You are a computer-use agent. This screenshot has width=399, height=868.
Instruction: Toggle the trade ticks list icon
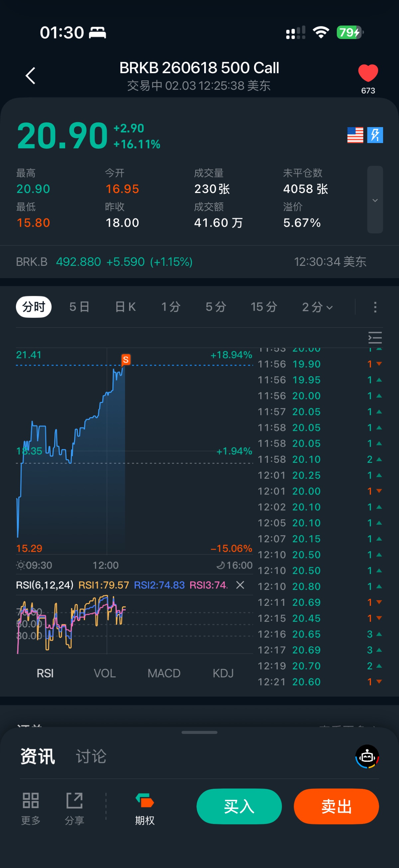tap(375, 337)
